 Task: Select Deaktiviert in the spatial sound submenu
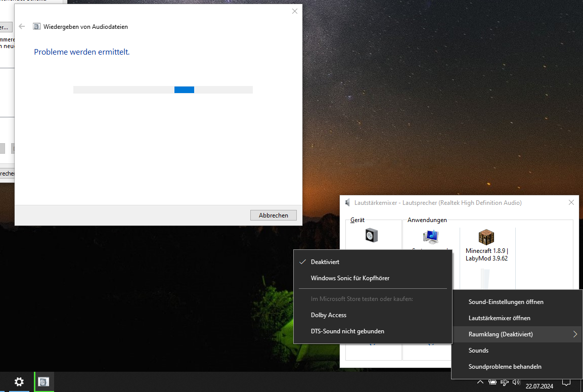click(x=373, y=262)
